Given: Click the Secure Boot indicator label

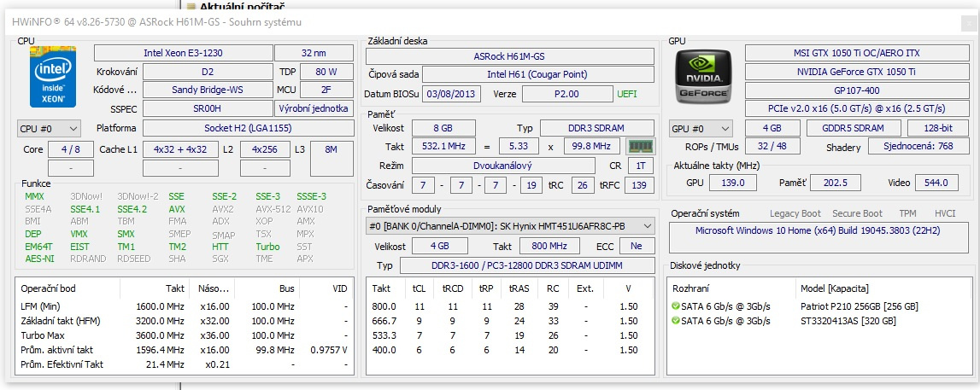Looking at the screenshot, I should [x=858, y=213].
